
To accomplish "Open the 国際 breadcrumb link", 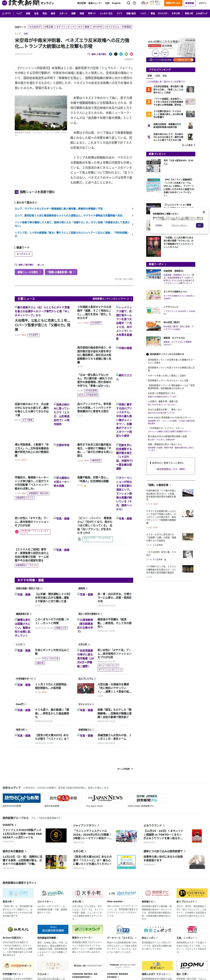I will click(26, 33).
